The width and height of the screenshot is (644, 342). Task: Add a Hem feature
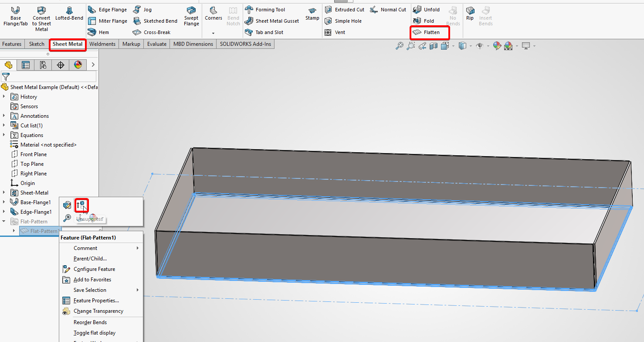[x=98, y=32]
